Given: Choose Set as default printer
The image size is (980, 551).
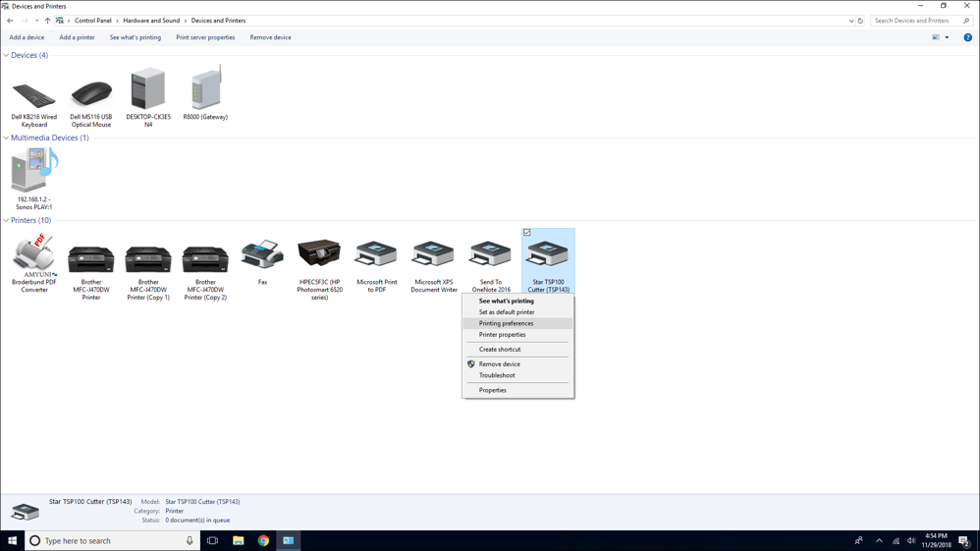Looking at the screenshot, I should pos(507,312).
